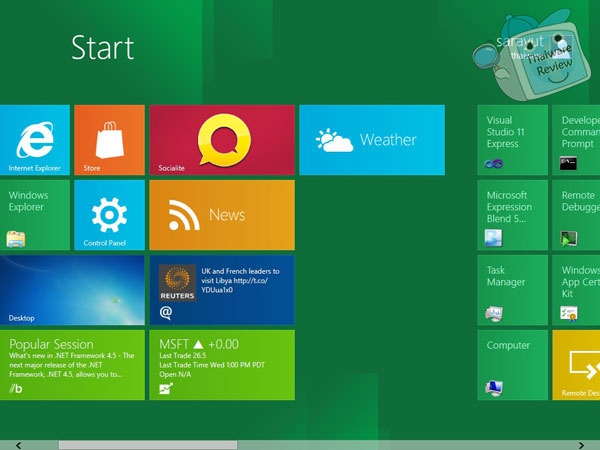
Task: Open the Windows Explorer tile
Action: pos(35,215)
